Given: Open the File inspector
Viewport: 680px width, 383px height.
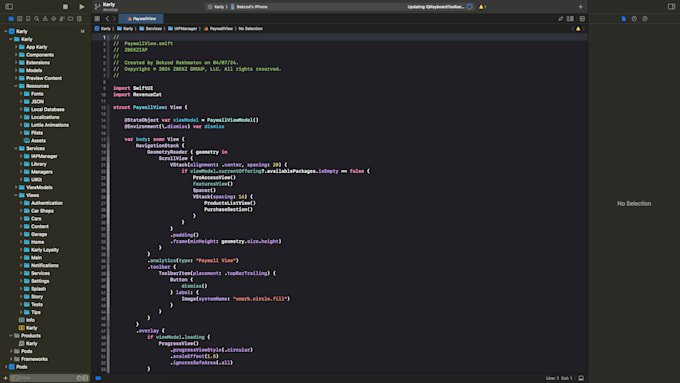Looking at the screenshot, I should [x=624, y=19].
